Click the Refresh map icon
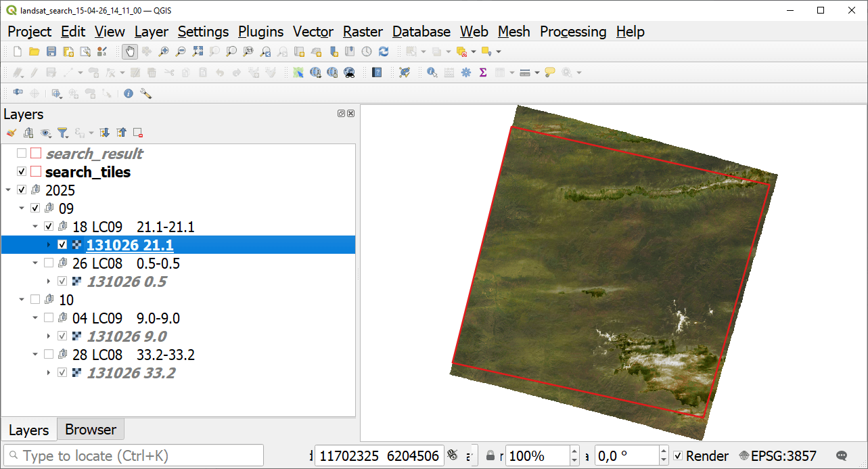Viewport: 868px width, 469px height. click(384, 51)
